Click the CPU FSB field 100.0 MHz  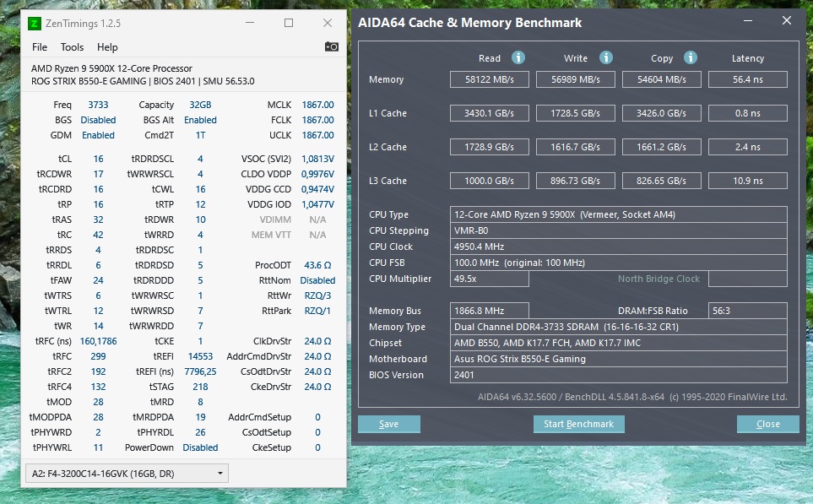619,263
